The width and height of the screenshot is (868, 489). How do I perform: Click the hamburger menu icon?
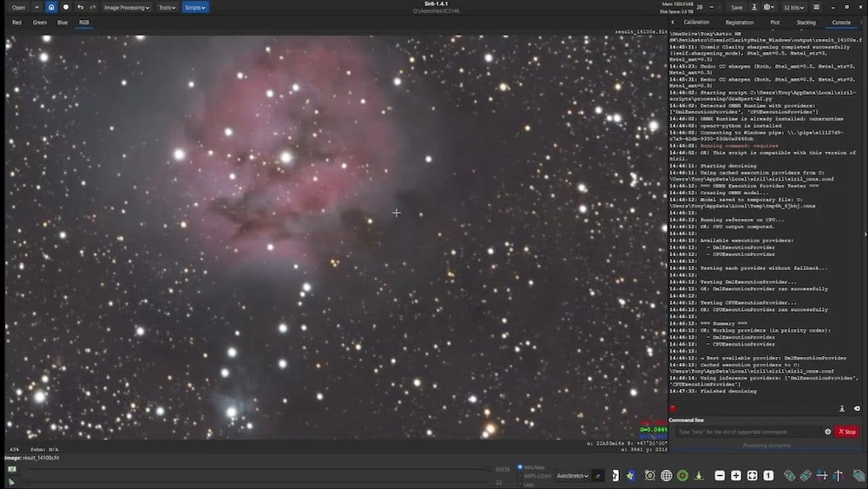tap(817, 7)
